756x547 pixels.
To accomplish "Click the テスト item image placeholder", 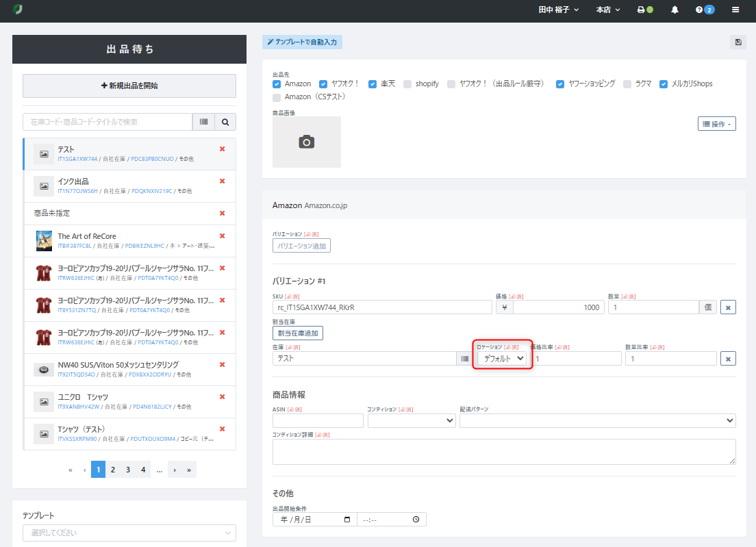I will click(44, 154).
